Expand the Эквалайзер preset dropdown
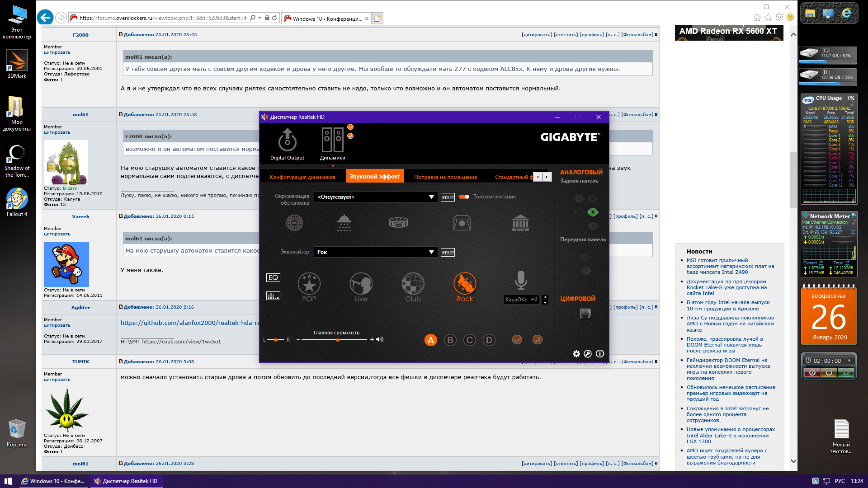 click(431, 252)
